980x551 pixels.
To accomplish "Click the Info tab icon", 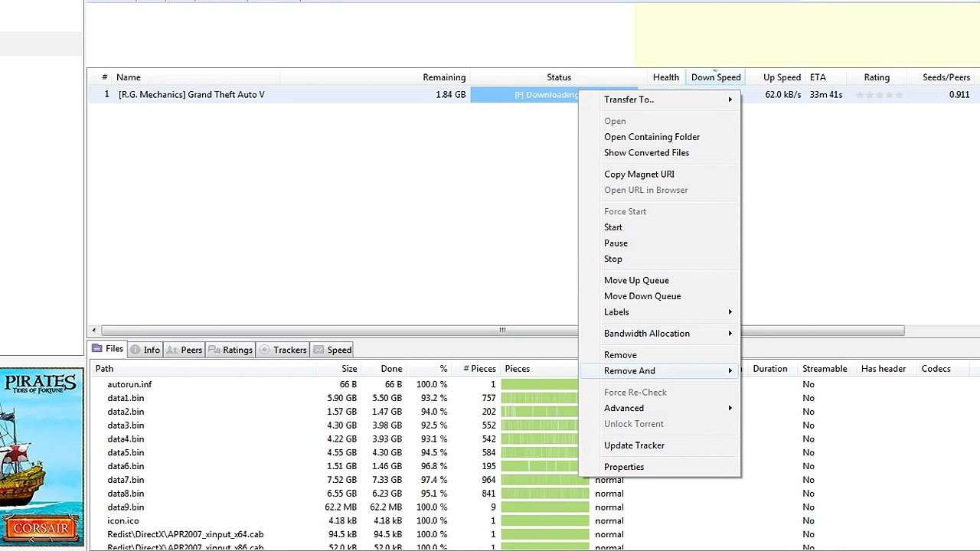I will point(136,350).
